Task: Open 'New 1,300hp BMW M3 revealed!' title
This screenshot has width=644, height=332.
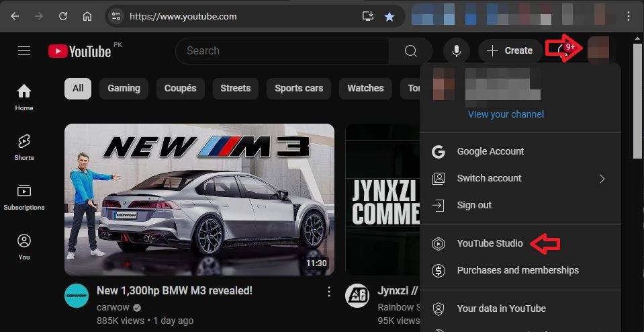Action: coord(175,290)
